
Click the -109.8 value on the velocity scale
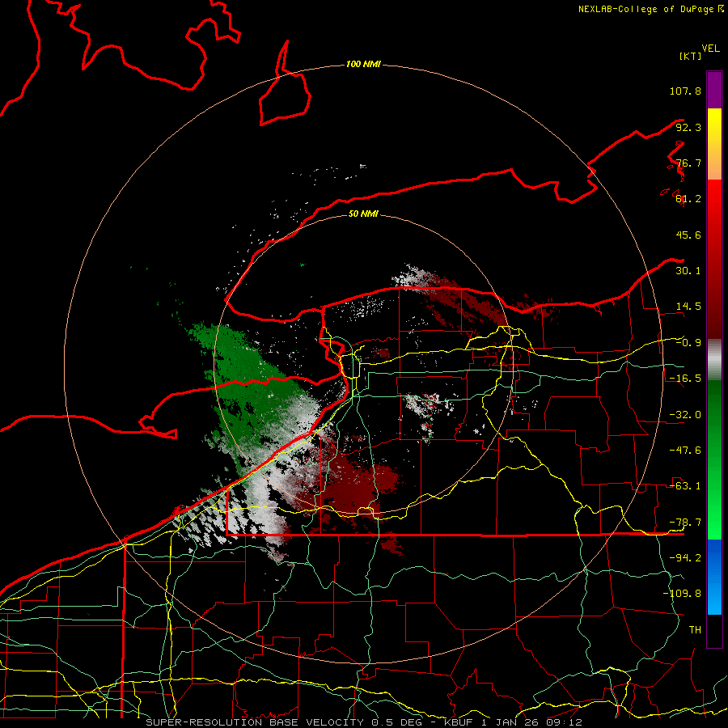[682, 594]
